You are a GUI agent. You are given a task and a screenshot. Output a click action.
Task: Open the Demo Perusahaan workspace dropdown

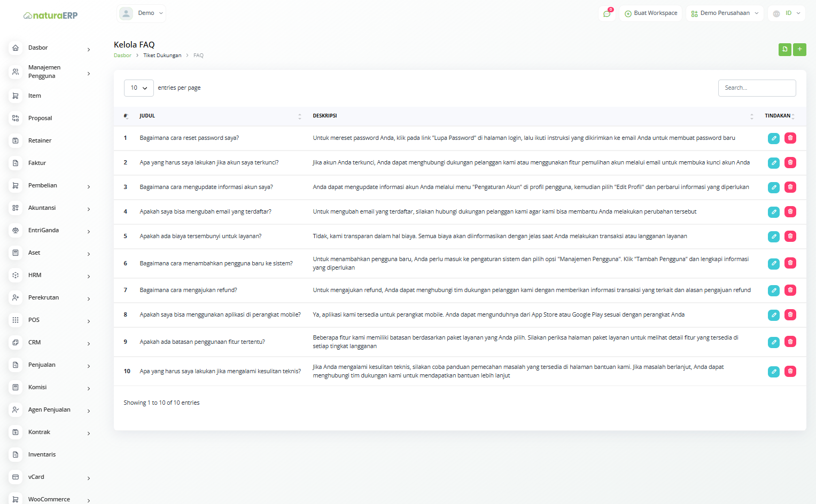[725, 13]
